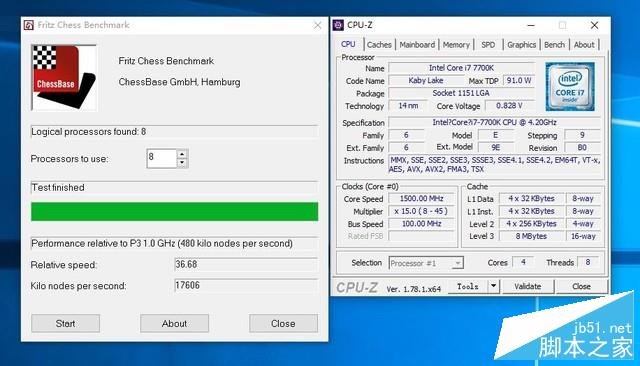The image size is (640, 366).
Task: Click the Core Speed value 1500.00 MHz
Action: pyautogui.click(x=422, y=198)
